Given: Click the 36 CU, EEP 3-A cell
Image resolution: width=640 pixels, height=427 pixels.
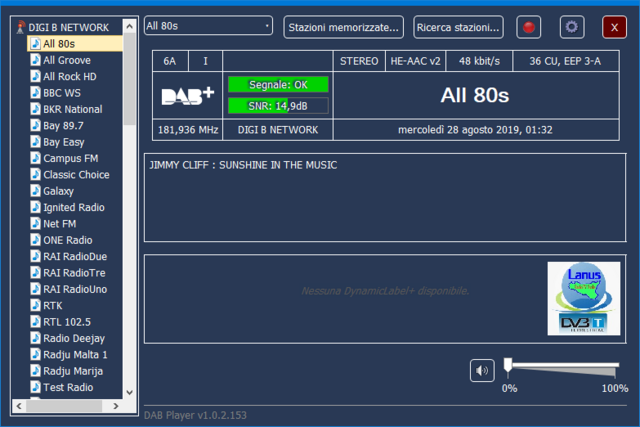Looking at the screenshot, I should [x=565, y=61].
